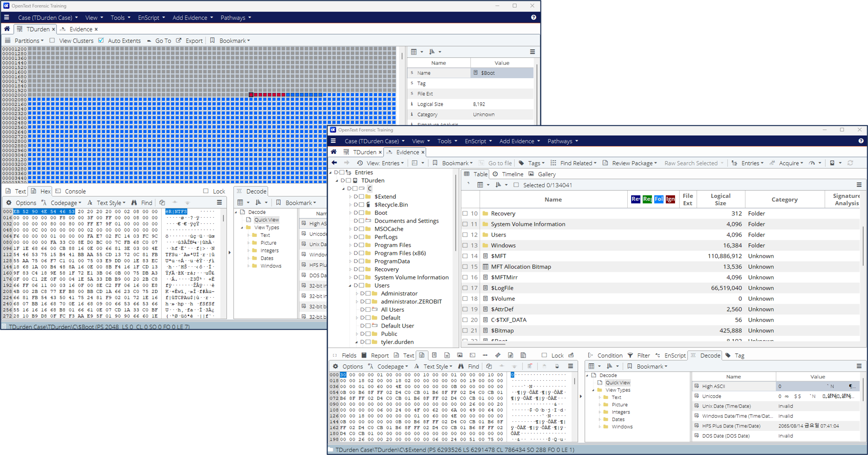Image resolution: width=868 pixels, height=455 pixels.
Task: Click the Condition icon in the lower right pane
Action: [x=590, y=355]
